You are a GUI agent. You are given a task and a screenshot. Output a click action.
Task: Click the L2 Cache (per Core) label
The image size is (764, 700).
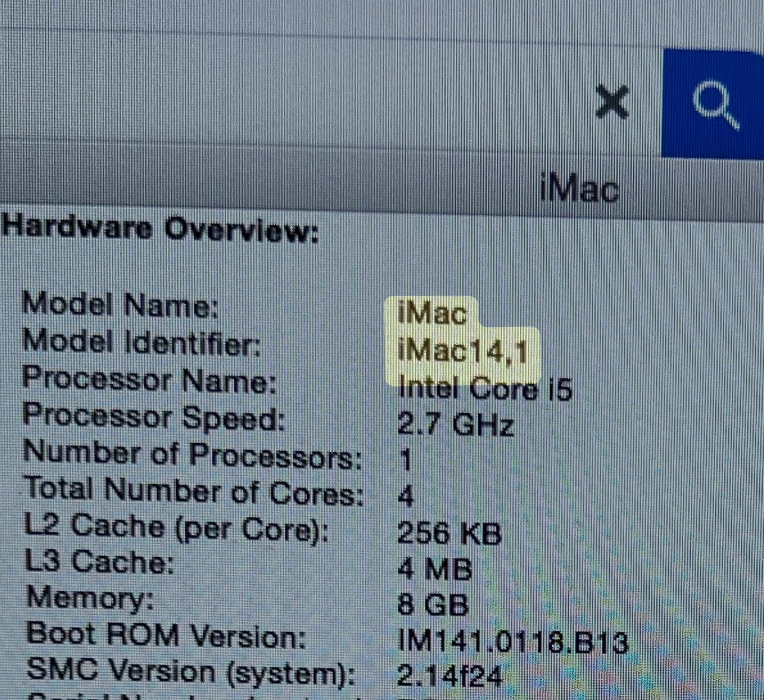pyautogui.click(x=177, y=528)
